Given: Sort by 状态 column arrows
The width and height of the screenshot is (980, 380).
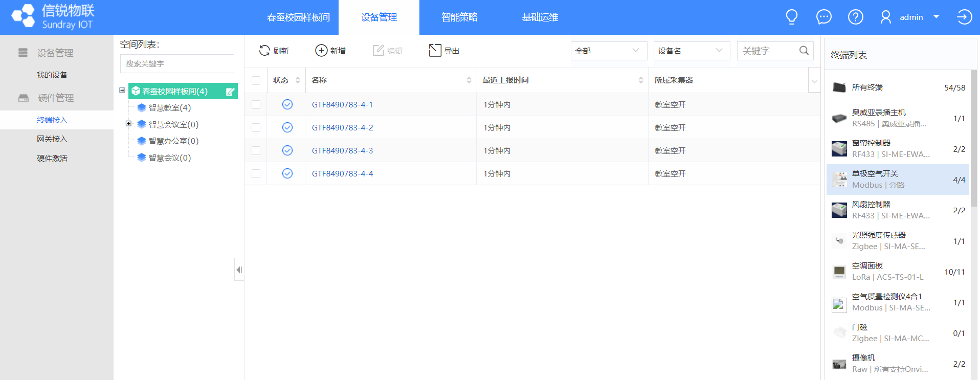Looking at the screenshot, I should pos(298,80).
